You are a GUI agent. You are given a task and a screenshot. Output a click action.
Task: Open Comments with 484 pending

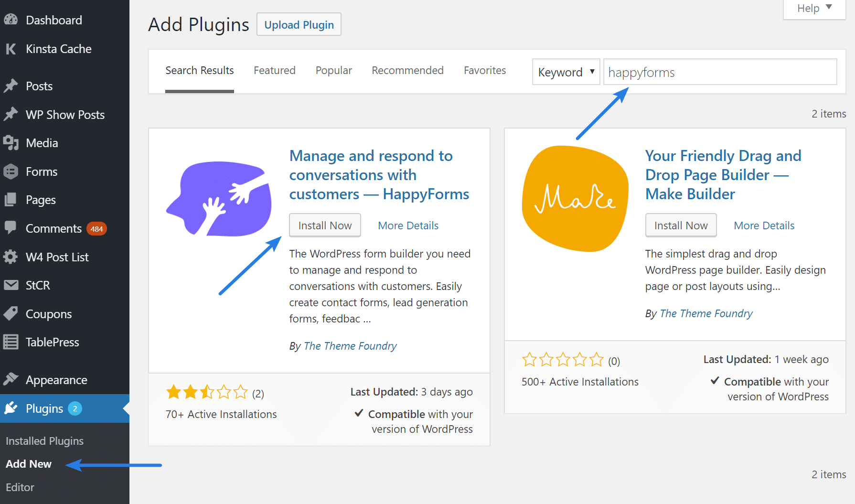[64, 228]
